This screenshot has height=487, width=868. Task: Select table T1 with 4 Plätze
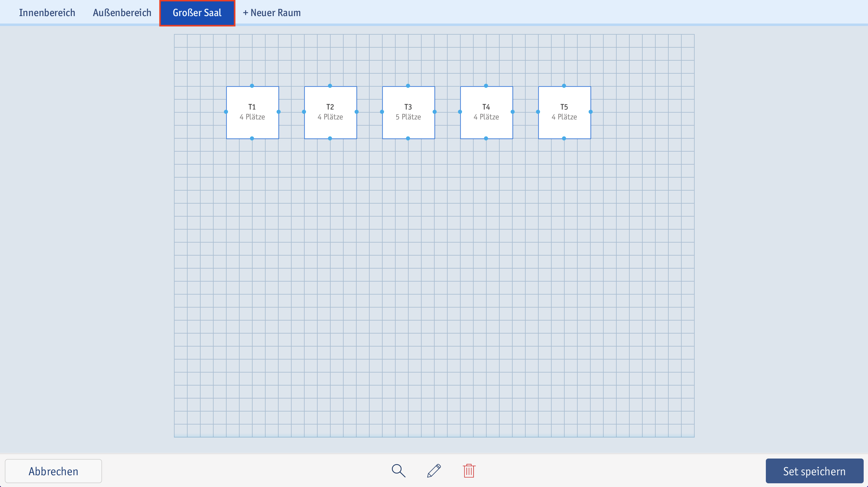pyautogui.click(x=252, y=112)
